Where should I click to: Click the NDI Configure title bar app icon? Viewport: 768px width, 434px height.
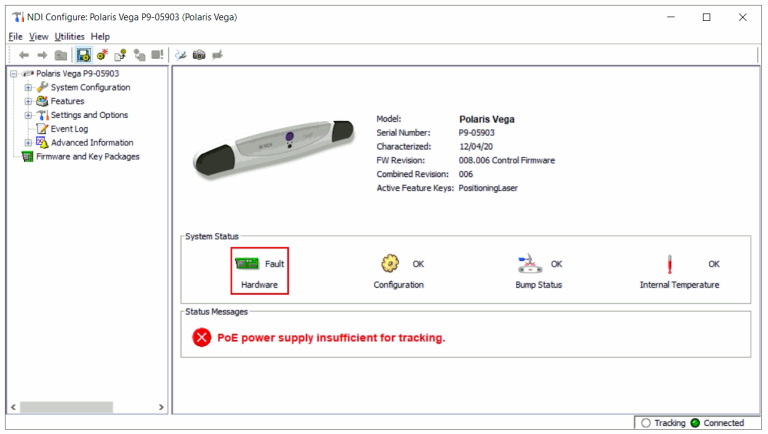click(18, 17)
